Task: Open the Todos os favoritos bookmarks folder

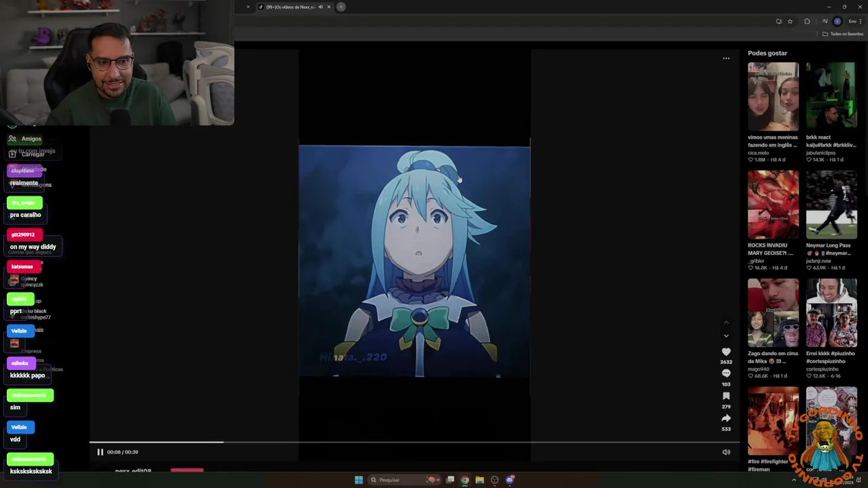Action: point(843,34)
